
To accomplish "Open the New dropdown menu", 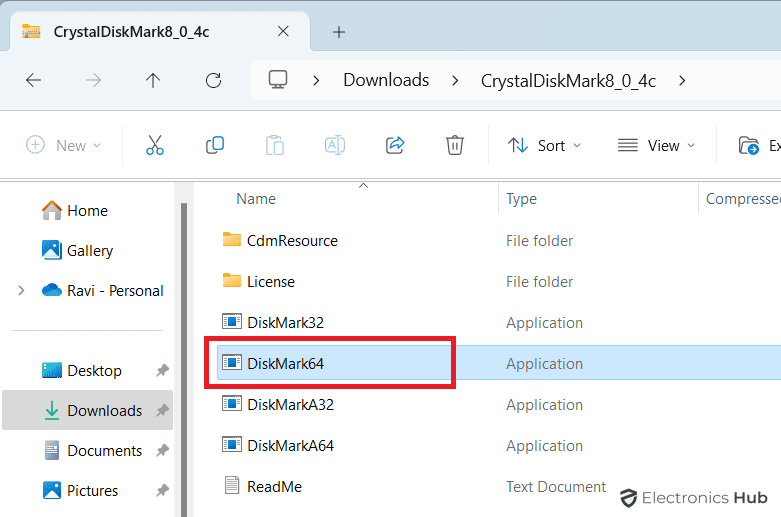I will point(64,146).
